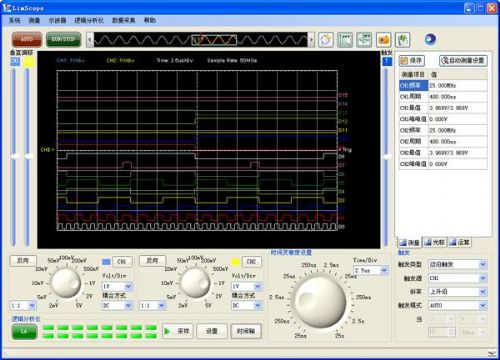Open the CH1 coupling mode DC dropdown

[x=117, y=305]
